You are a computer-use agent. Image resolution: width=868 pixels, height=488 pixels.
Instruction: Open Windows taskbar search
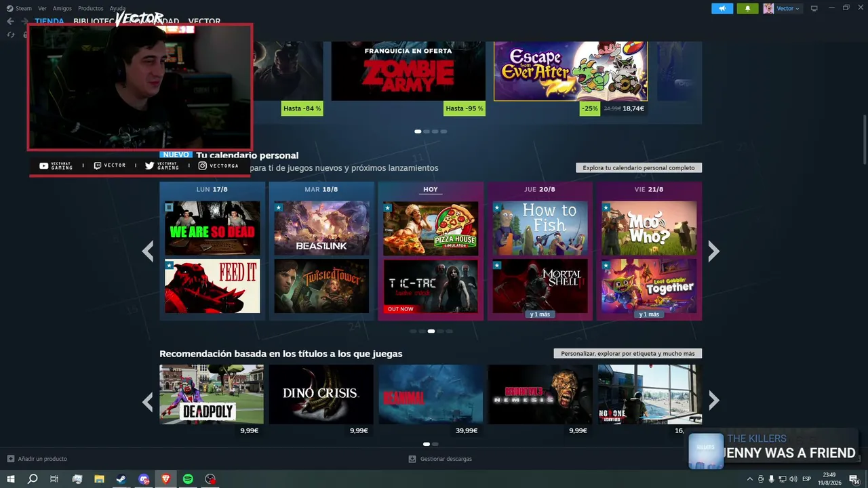coord(33,479)
